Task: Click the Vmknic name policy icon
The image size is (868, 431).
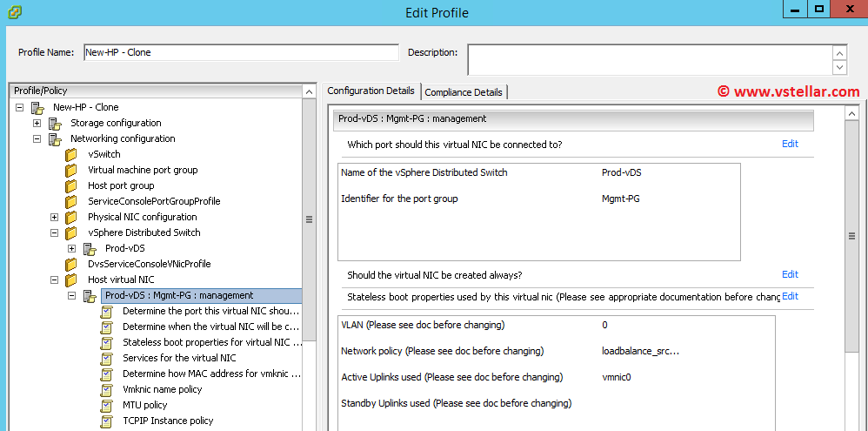Action: (x=107, y=390)
